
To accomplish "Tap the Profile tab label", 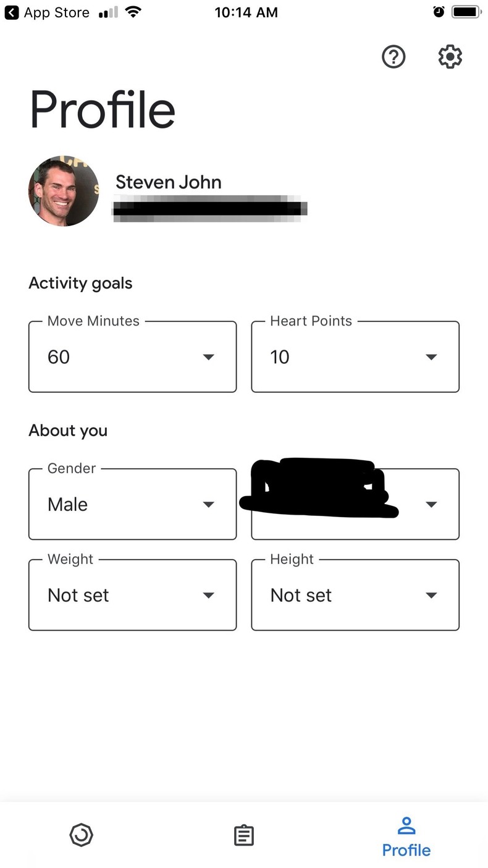I will [406, 850].
